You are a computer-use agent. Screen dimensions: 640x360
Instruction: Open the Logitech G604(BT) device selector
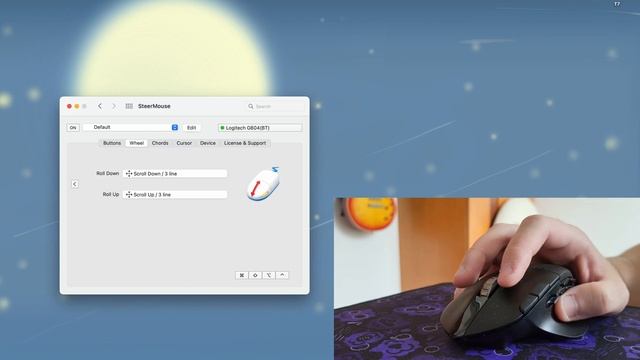pos(260,128)
